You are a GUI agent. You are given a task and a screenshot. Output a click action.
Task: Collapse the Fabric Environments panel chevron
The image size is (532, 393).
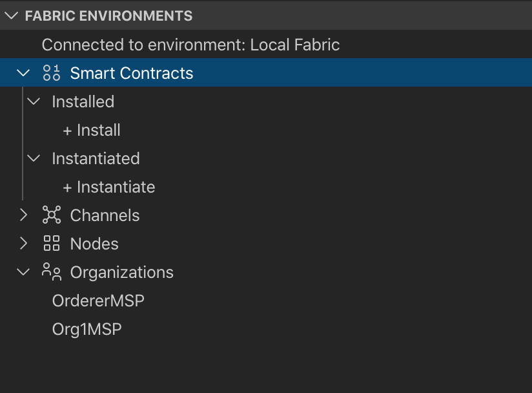(12, 16)
